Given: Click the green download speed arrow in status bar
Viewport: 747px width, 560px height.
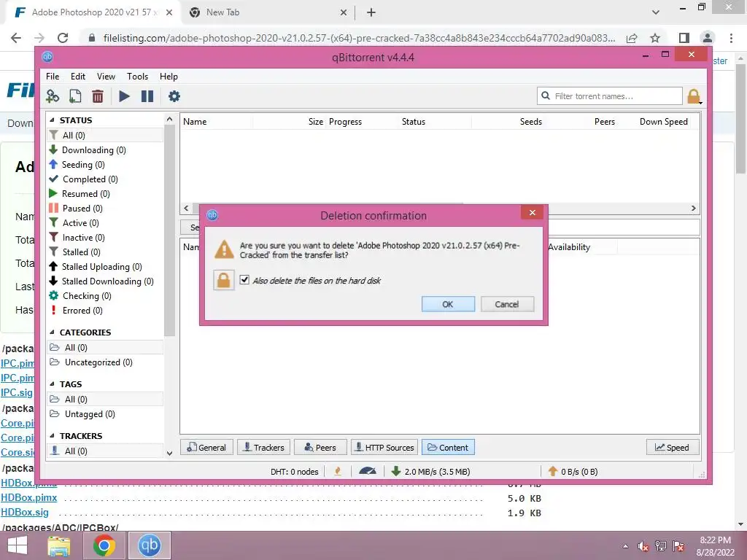Looking at the screenshot, I should click(395, 472).
